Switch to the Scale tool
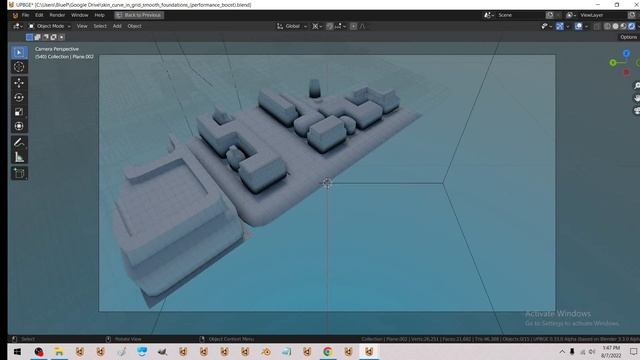 point(19,112)
